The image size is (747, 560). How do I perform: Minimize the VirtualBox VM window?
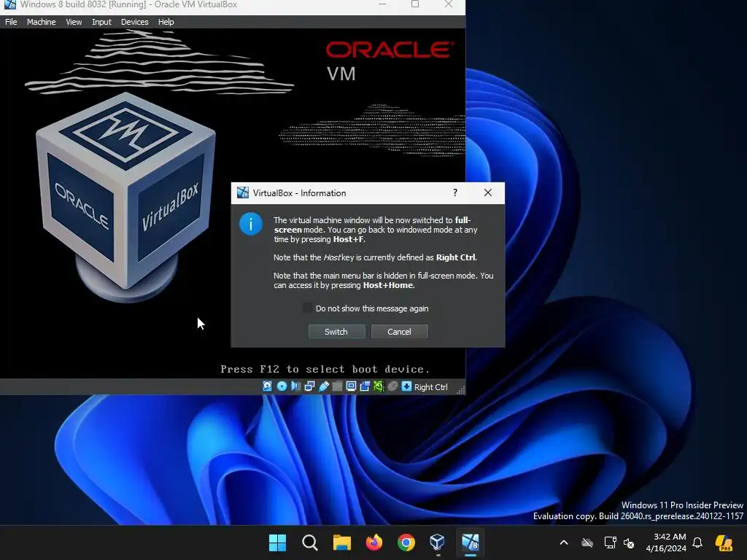click(382, 4)
